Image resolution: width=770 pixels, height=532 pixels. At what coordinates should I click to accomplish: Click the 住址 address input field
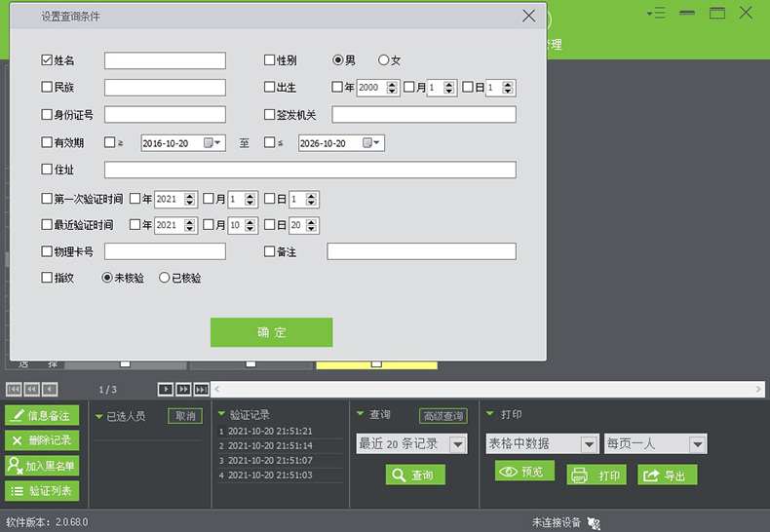310,171
